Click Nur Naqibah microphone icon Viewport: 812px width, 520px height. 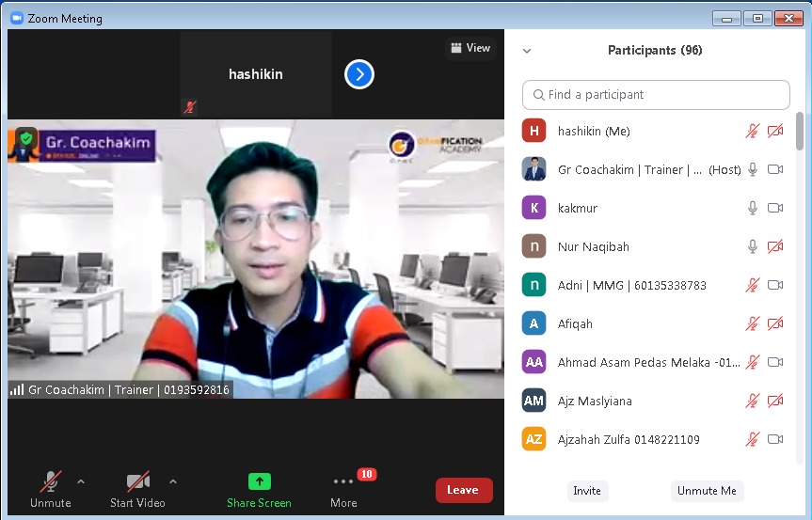(x=753, y=246)
